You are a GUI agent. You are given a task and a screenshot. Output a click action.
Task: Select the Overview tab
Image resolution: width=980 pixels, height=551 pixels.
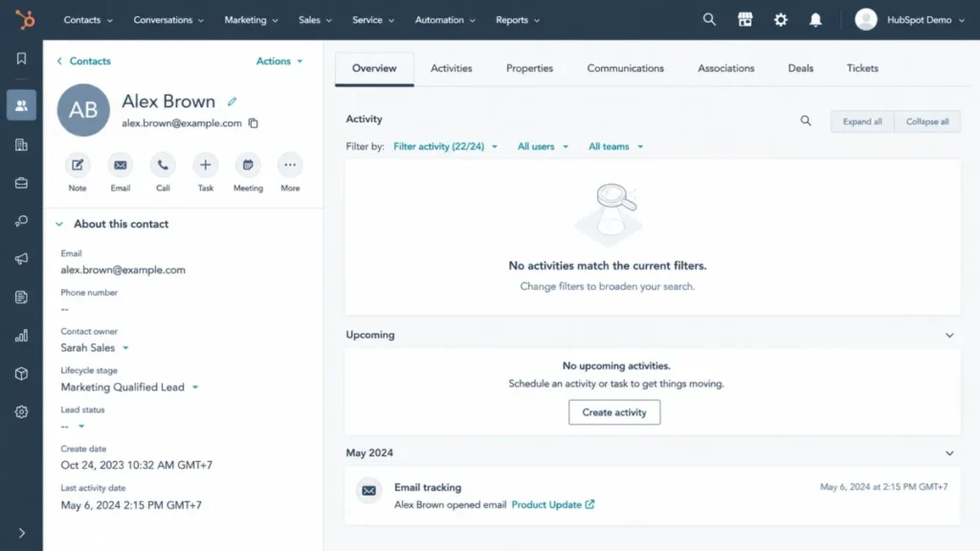(x=374, y=69)
